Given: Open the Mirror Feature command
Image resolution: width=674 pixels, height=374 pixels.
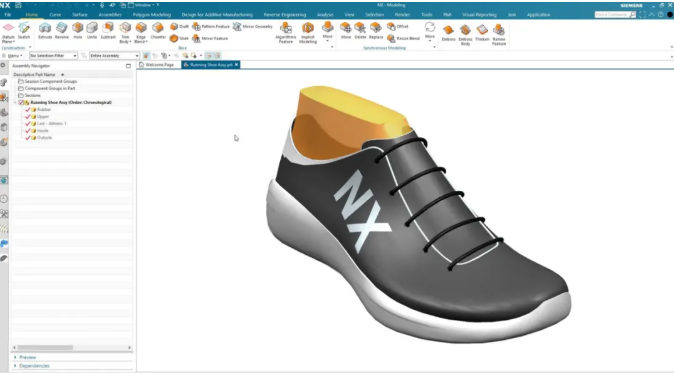Looking at the screenshot, I should tap(210, 38).
